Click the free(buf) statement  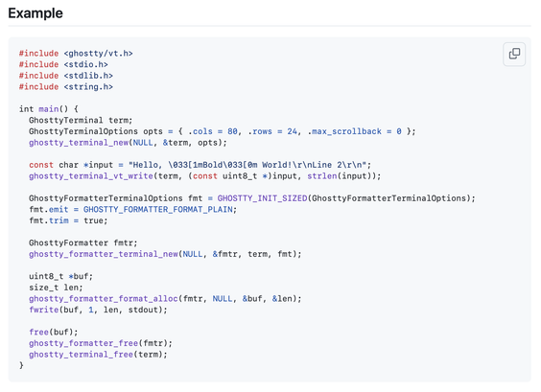tap(54, 332)
